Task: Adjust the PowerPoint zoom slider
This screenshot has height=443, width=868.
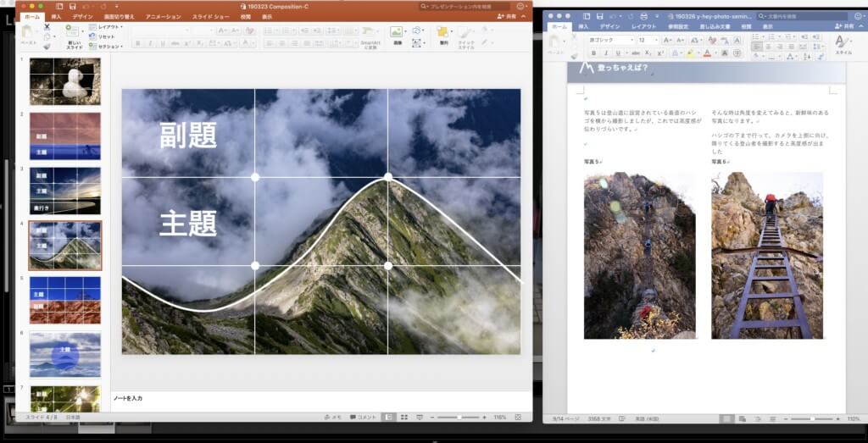Action: 459,417
